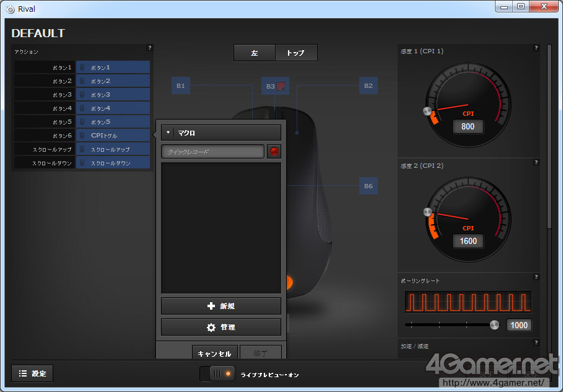Click CPI 1 dial knob handle

[427, 111]
